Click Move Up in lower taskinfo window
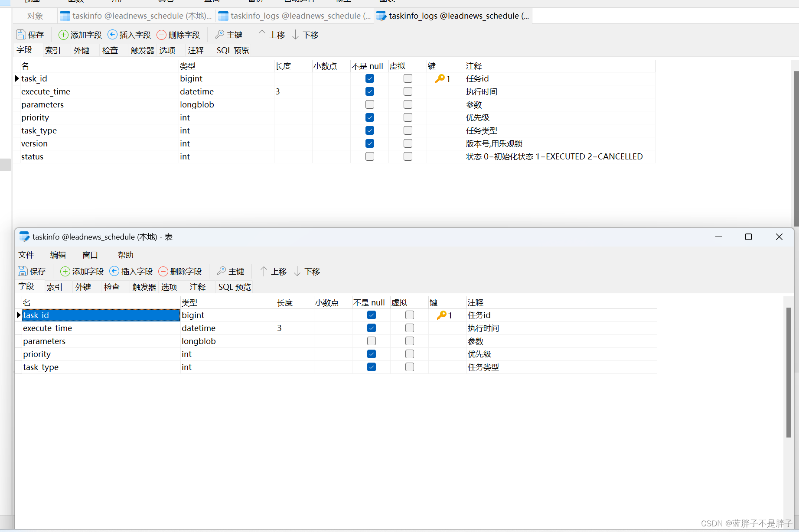Viewport: 799px width, 532px height. point(273,271)
